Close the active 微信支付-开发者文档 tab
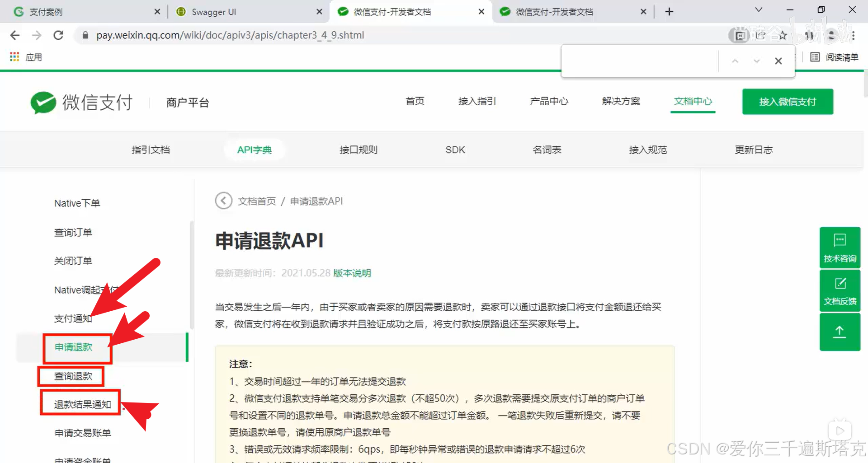This screenshot has height=463, width=868. pyautogui.click(x=481, y=12)
